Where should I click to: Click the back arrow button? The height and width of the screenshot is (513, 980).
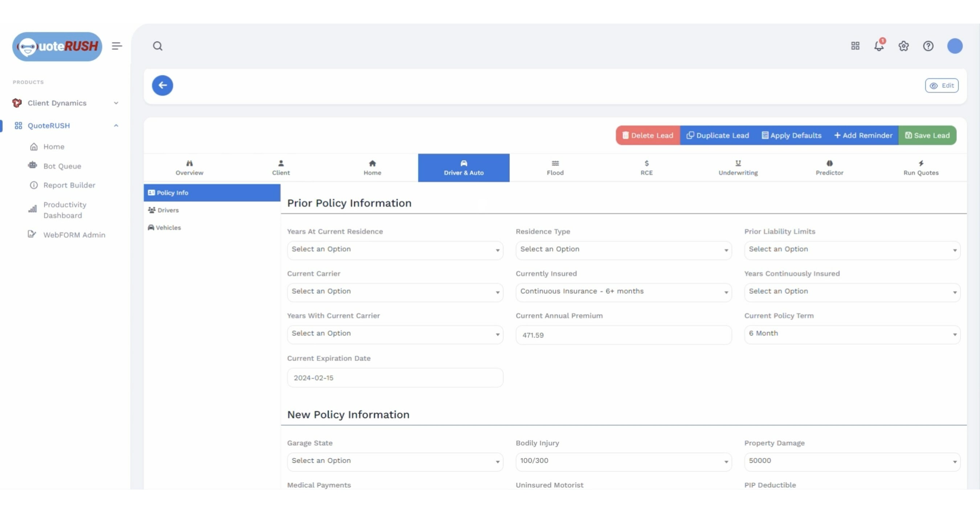[163, 85]
